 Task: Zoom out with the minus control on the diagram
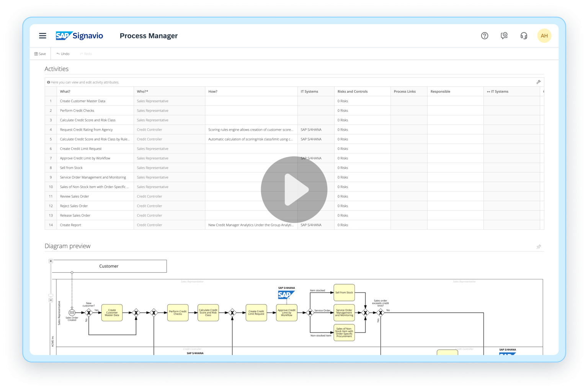coord(50,300)
